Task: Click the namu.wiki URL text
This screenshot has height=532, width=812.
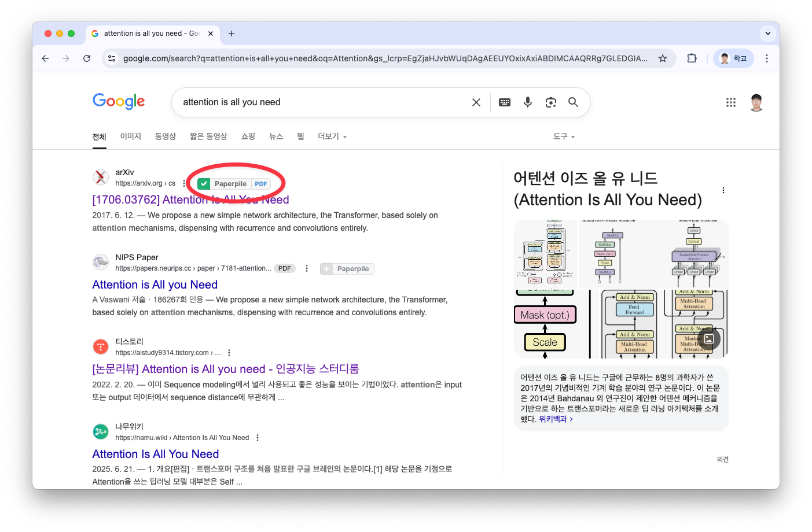Action: [182, 438]
